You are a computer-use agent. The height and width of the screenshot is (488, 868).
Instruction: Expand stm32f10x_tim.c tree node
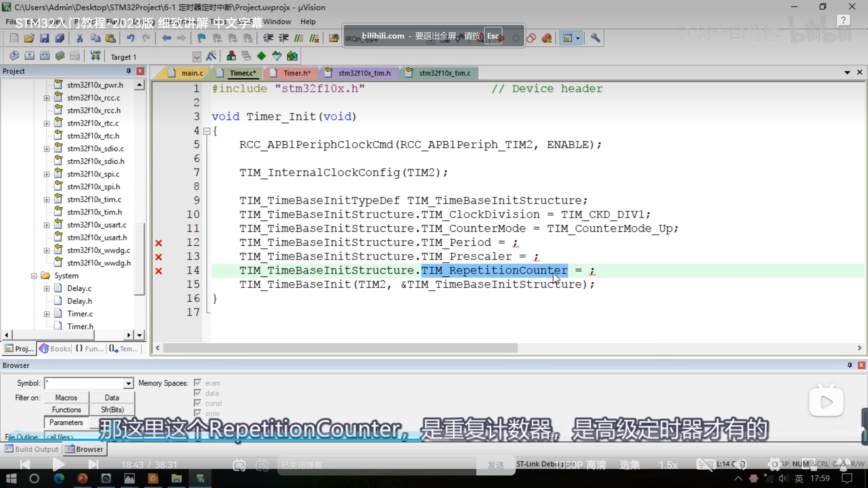[x=46, y=200]
